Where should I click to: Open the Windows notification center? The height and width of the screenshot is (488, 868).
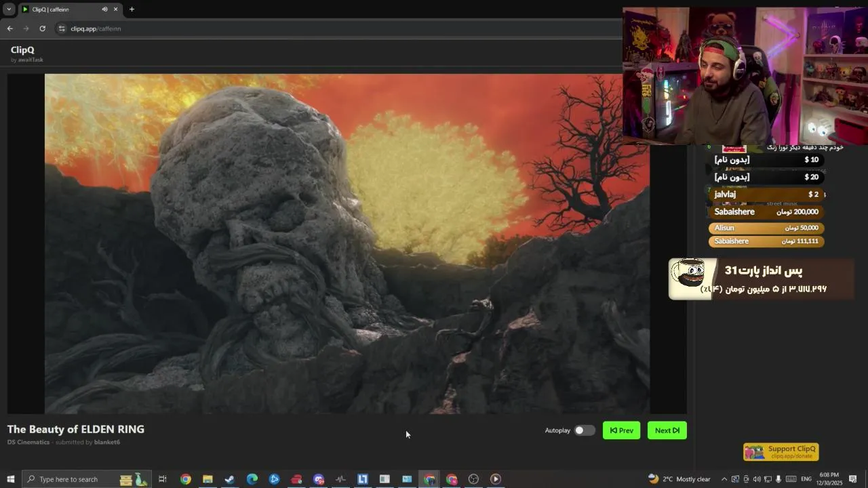coord(853,479)
